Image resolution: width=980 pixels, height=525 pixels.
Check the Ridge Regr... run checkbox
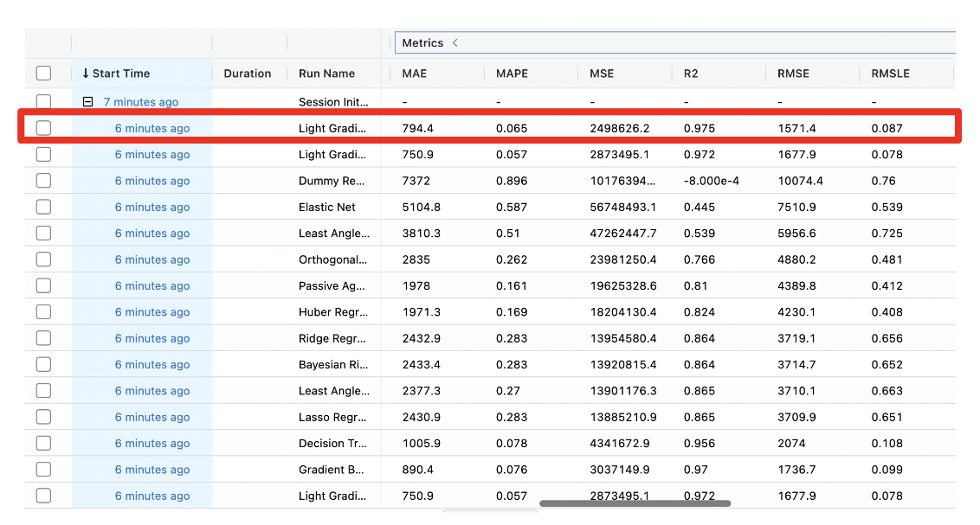pyautogui.click(x=44, y=337)
